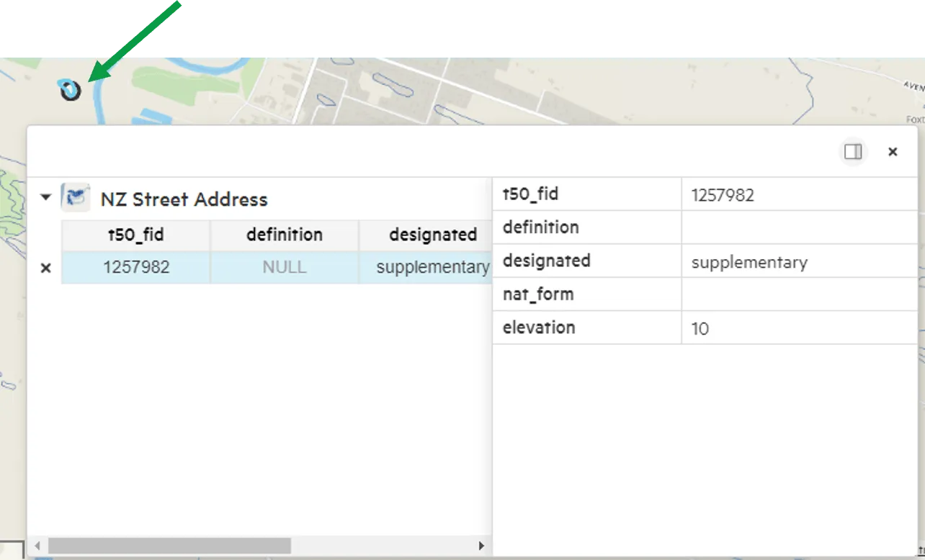
Task: Click the designated attribute row label
Action: (x=547, y=261)
